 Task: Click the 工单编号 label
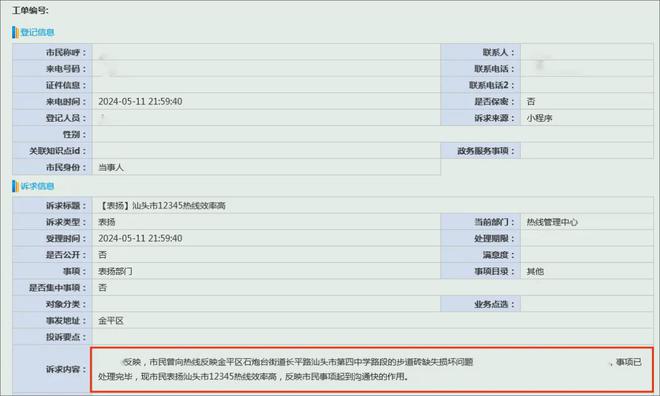pos(30,10)
